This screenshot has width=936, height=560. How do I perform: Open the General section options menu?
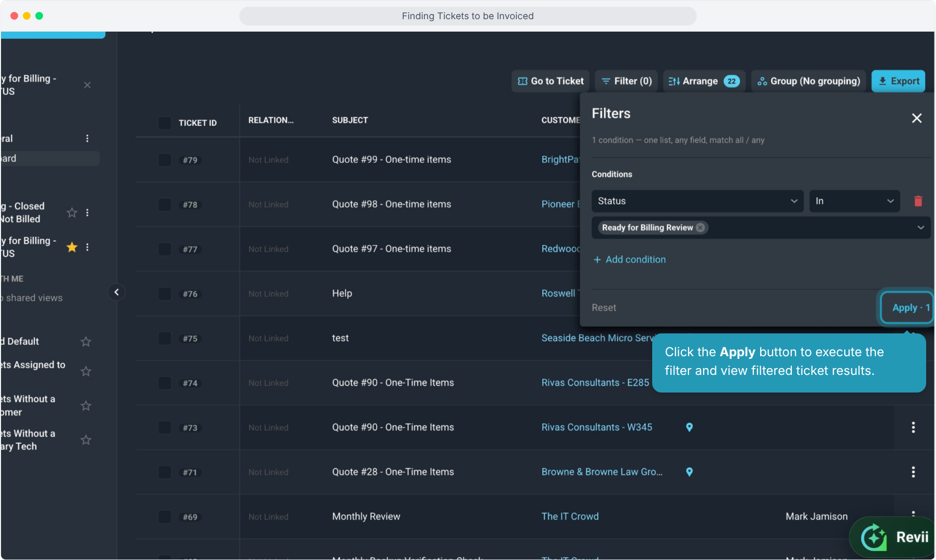[x=87, y=138]
